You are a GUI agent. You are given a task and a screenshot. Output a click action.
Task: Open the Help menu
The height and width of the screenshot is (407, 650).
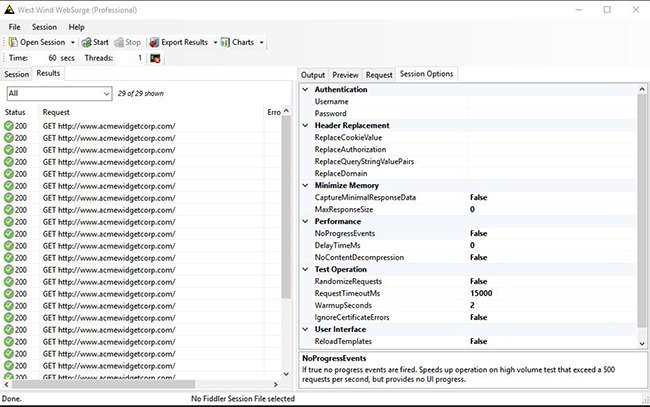(x=77, y=27)
